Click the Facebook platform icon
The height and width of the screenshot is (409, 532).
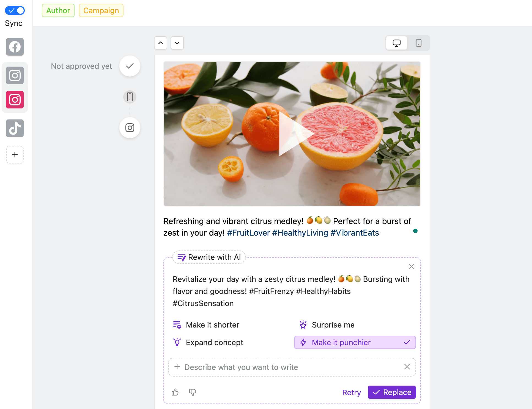point(15,47)
